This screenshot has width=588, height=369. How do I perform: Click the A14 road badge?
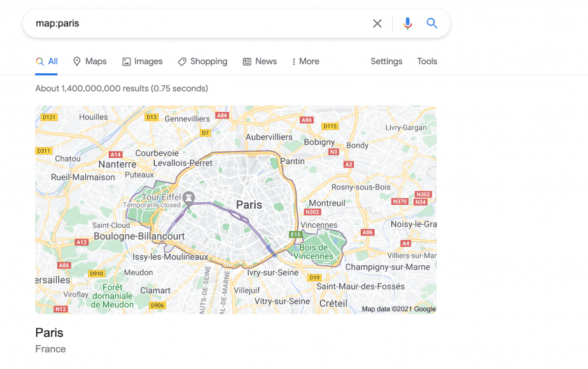tap(116, 155)
